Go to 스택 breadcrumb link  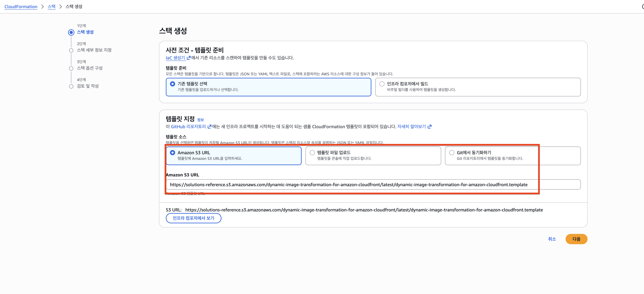click(x=51, y=7)
